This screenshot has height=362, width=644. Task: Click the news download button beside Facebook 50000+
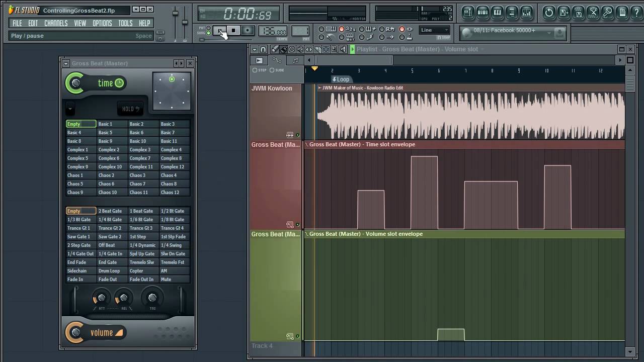point(559,33)
